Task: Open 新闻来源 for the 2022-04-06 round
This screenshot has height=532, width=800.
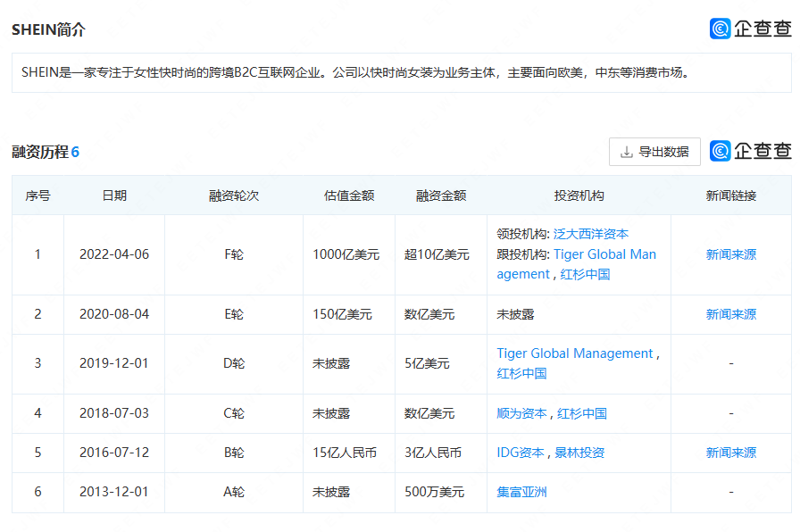Action: (730, 254)
